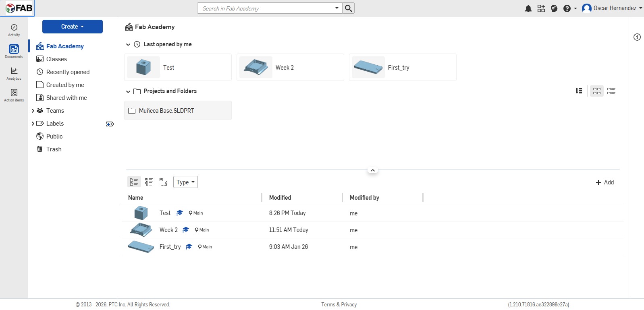Open the Week 2 thumbnail card
The image size is (644, 310).
[290, 68]
